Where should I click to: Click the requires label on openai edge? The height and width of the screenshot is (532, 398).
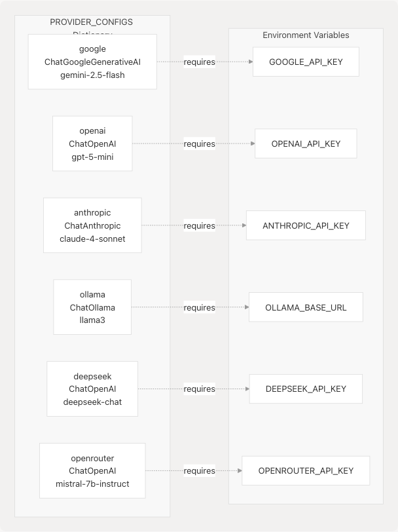click(x=200, y=143)
